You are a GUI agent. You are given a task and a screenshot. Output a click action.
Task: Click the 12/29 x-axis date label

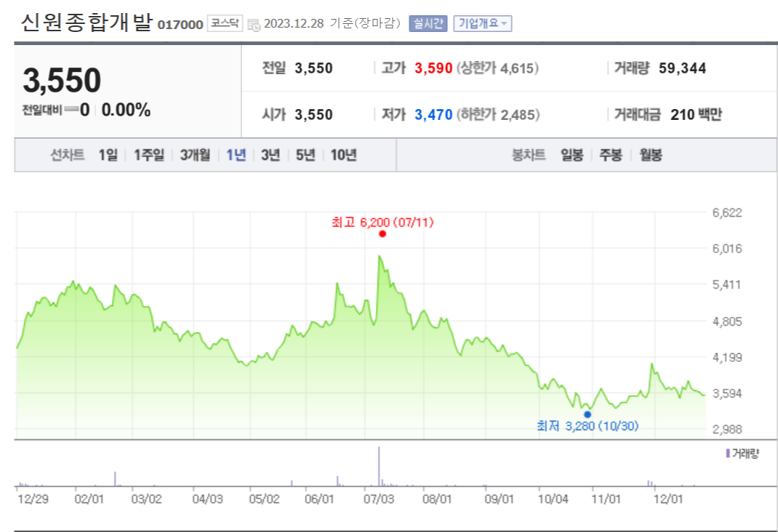(33, 499)
